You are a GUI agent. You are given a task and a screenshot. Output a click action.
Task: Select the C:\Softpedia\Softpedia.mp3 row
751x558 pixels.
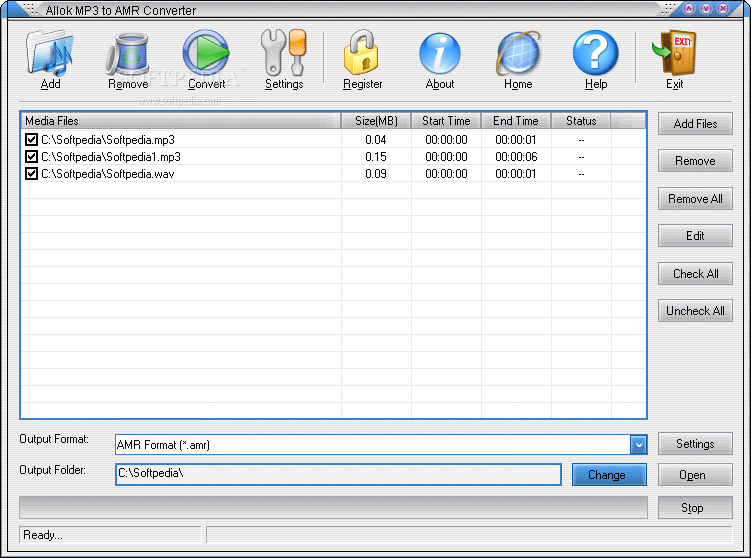[333, 139]
